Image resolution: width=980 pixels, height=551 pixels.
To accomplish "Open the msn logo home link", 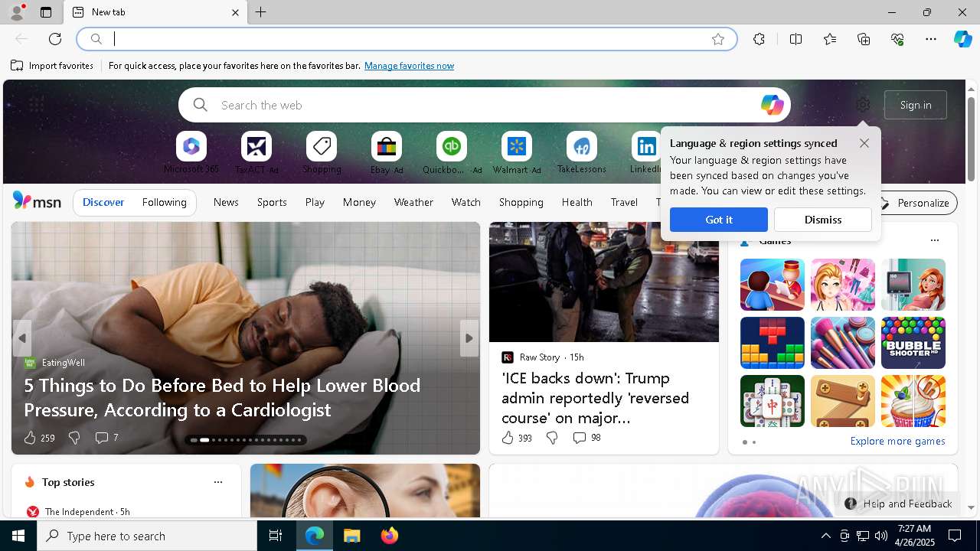I will (37, 201).
